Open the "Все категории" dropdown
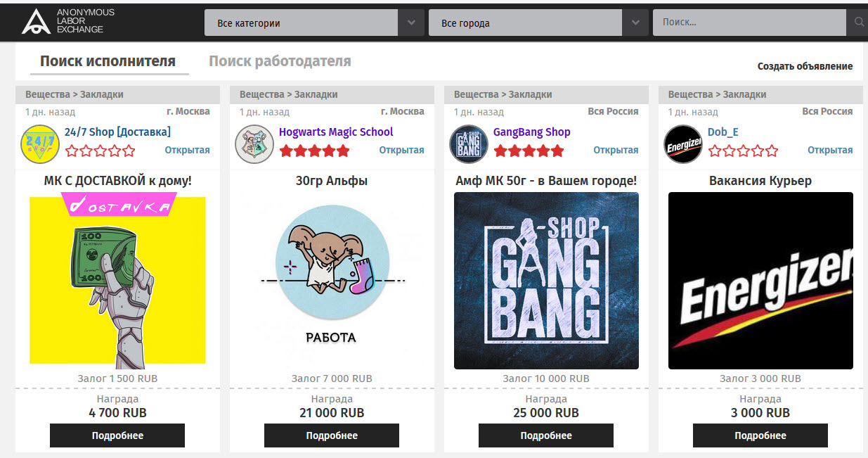Viewport: 868px width, 458px height. [302, 23]
